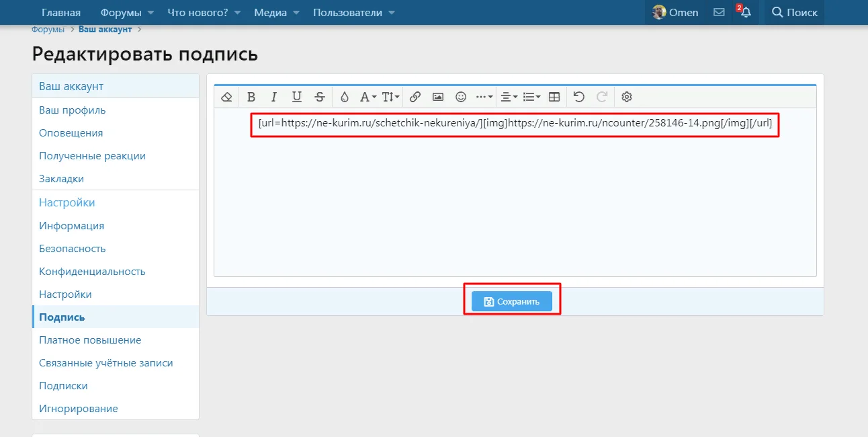Open the smilies emoji picker
Viewport: 868px width, 437px height.
pyautogui.click(x=461, y=97)
